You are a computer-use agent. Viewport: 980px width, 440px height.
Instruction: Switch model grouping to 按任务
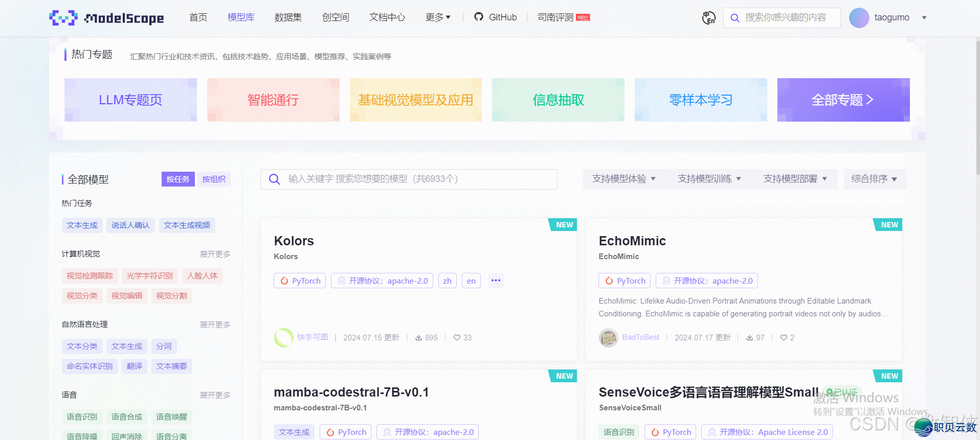(x=177, y=179)
